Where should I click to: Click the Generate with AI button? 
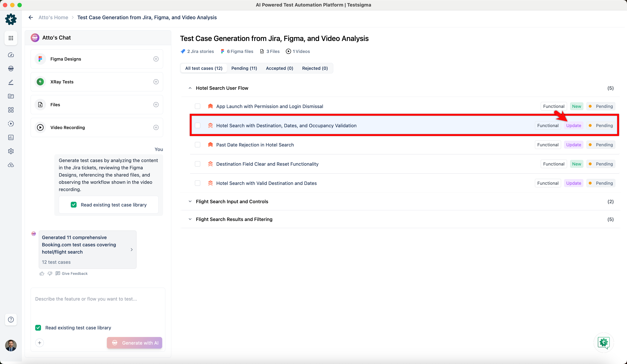click(134, 343)
